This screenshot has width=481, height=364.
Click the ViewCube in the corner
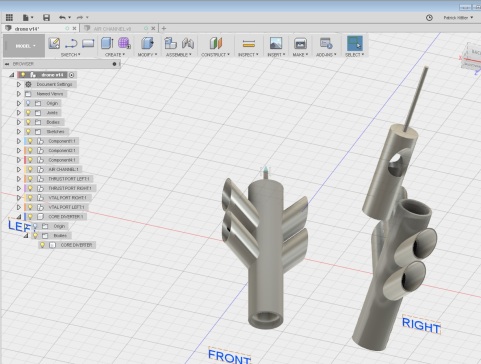pos(473,58)
